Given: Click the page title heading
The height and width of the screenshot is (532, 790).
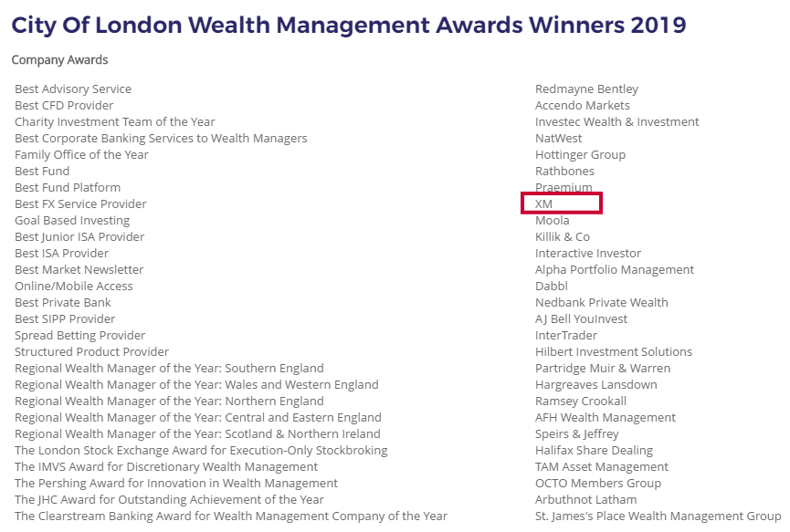Looking at the screenshot, I should pyautogui.click(x=349, y=26).
